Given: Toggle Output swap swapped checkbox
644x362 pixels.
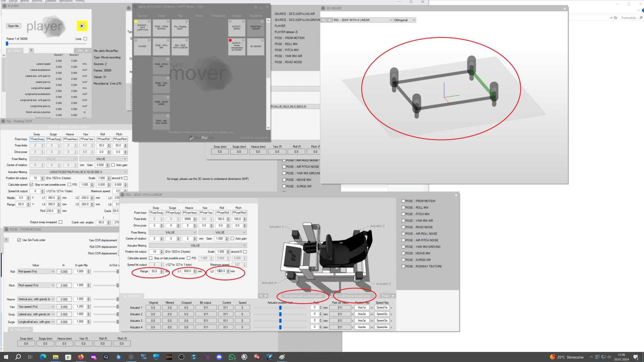Looking at the screenshot, I should (x=60, y=222).
